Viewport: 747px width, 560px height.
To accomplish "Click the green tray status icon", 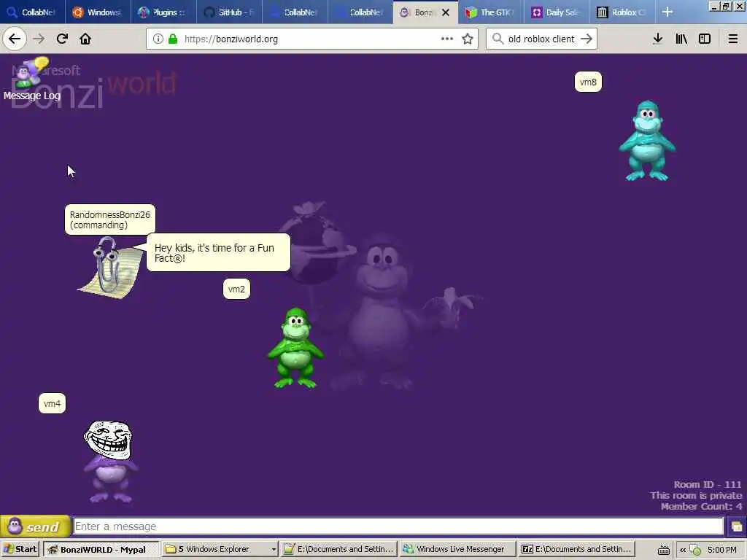I will 695,550.
